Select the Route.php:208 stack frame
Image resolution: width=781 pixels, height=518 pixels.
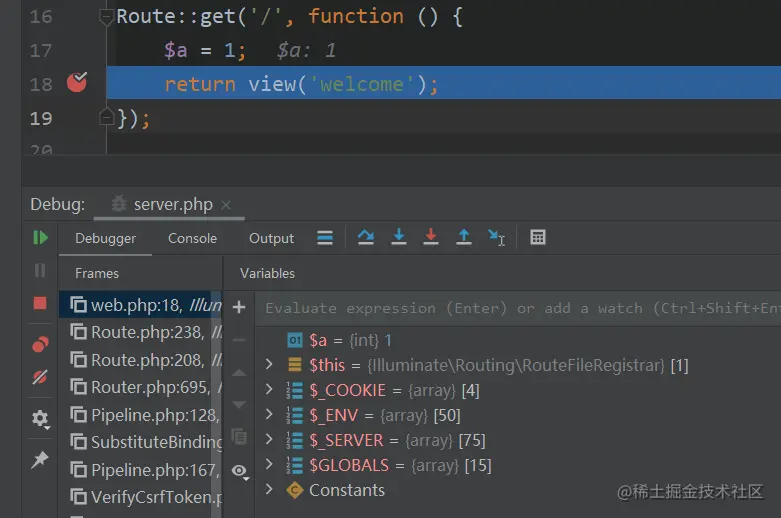(x=140, y=360)
